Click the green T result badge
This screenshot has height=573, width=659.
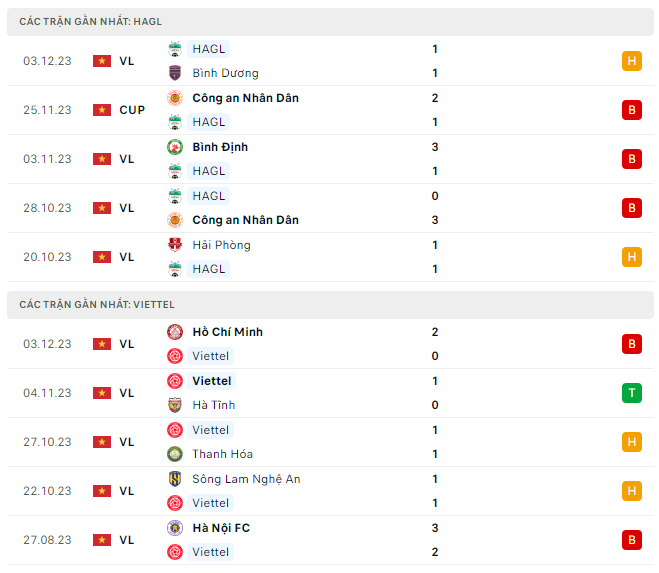(631, 393)
